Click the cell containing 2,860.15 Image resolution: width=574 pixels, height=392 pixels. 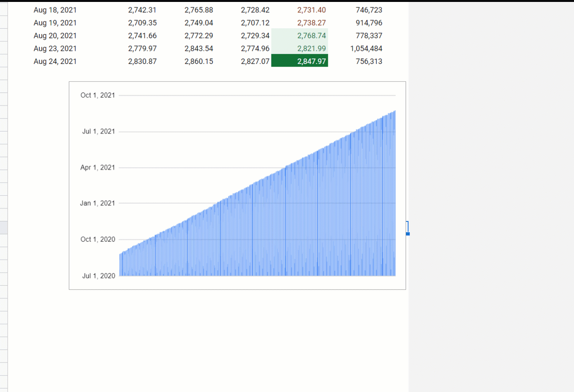click(x=199, y=61)
